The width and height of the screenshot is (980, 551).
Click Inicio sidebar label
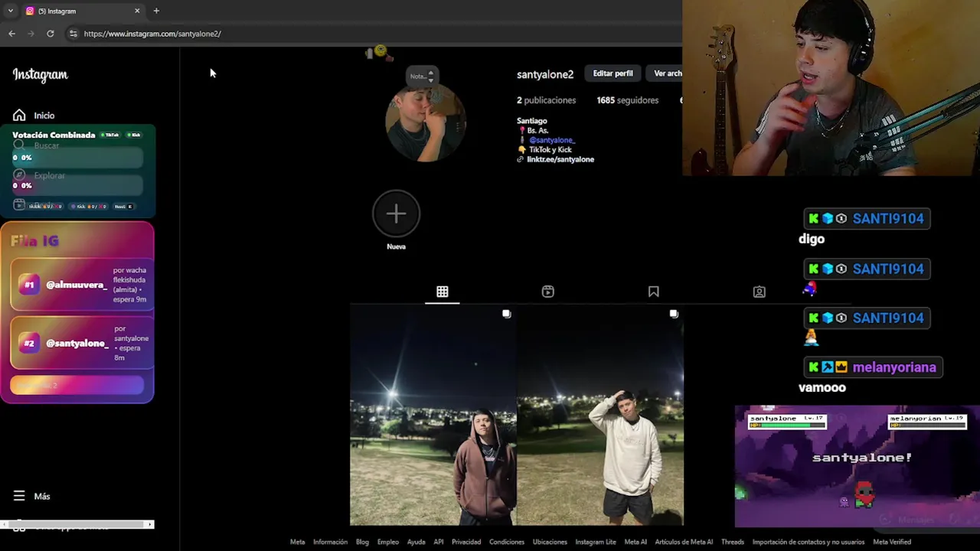44,116
